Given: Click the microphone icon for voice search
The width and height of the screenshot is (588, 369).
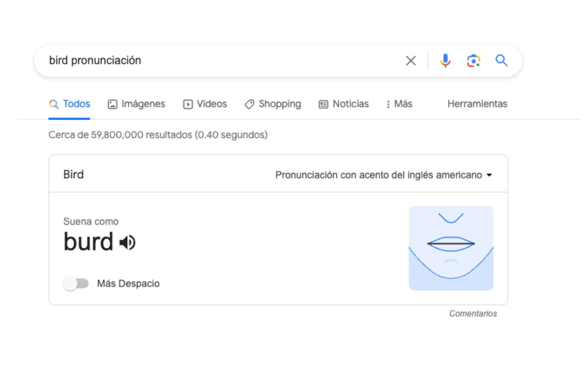Looking at the screenshot, I should (445, 60).
